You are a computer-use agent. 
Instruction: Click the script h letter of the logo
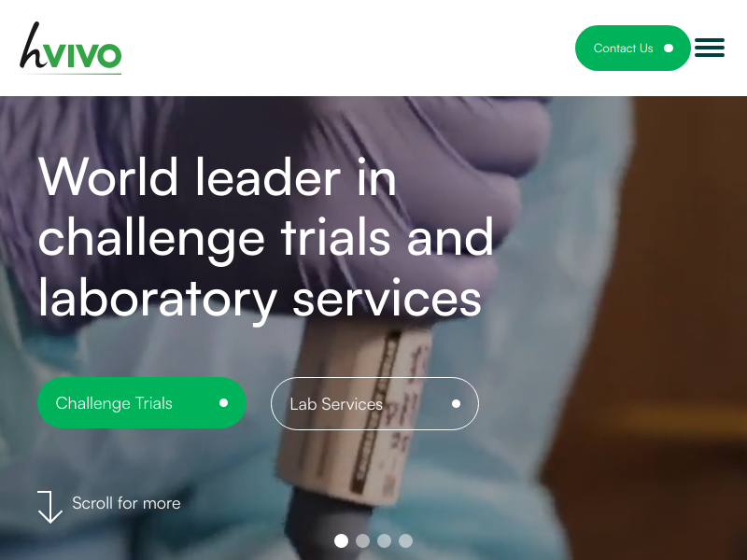pos(34,45)
